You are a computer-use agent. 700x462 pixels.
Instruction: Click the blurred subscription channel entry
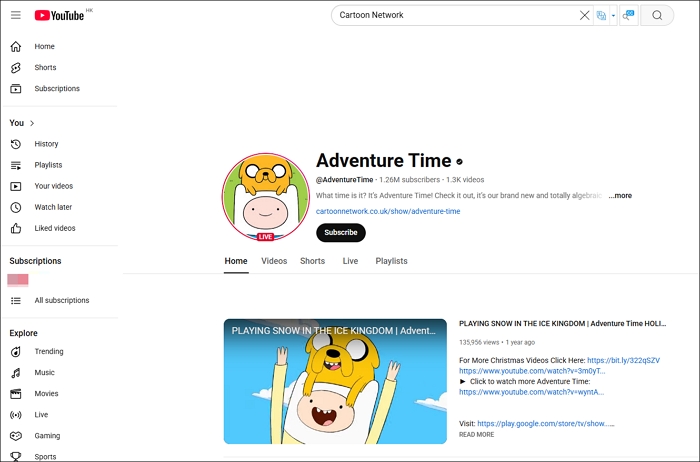(18, 280)
